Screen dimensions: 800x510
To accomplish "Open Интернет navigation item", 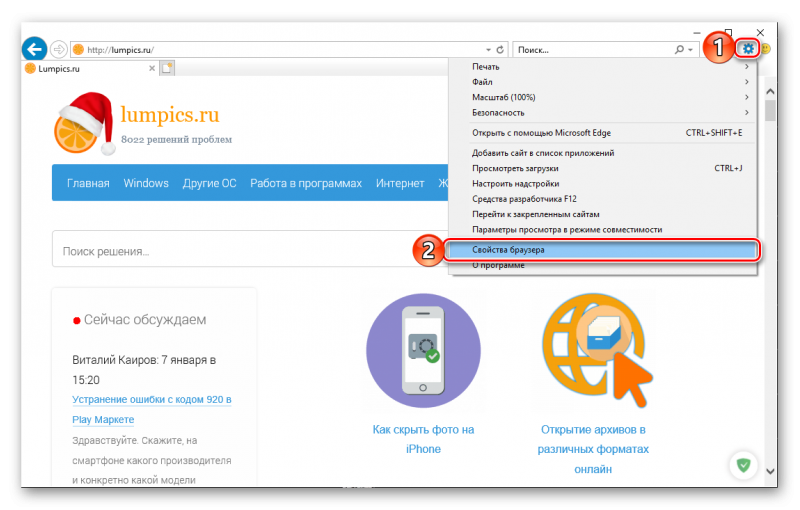I will coord(400,184).
